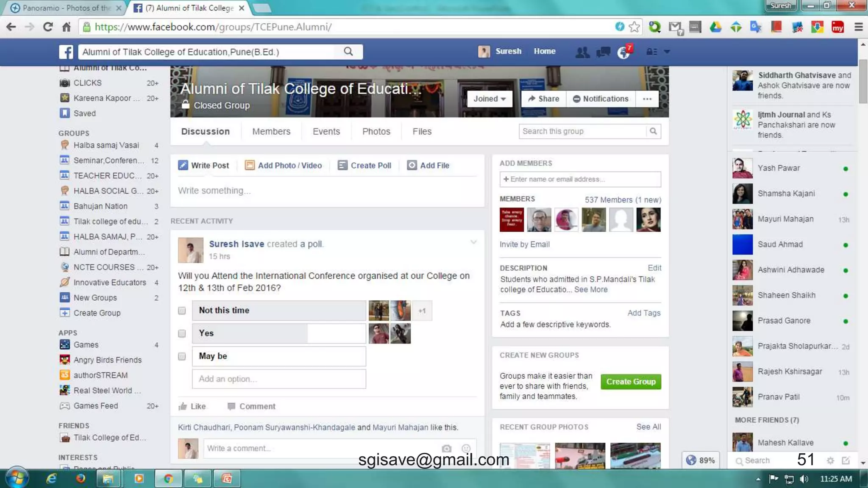Image resolution: width=868 pixels, height=488 pixels.
Task: Click Add Photo / Video link
Action: coord(284,165)
